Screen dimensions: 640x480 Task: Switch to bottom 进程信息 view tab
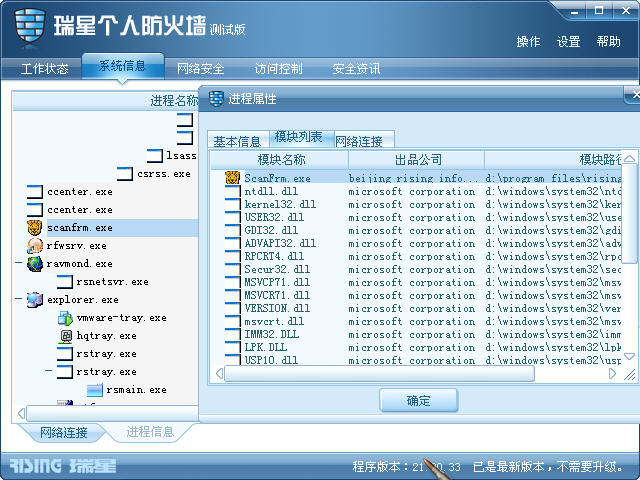[x=150, y=432]
